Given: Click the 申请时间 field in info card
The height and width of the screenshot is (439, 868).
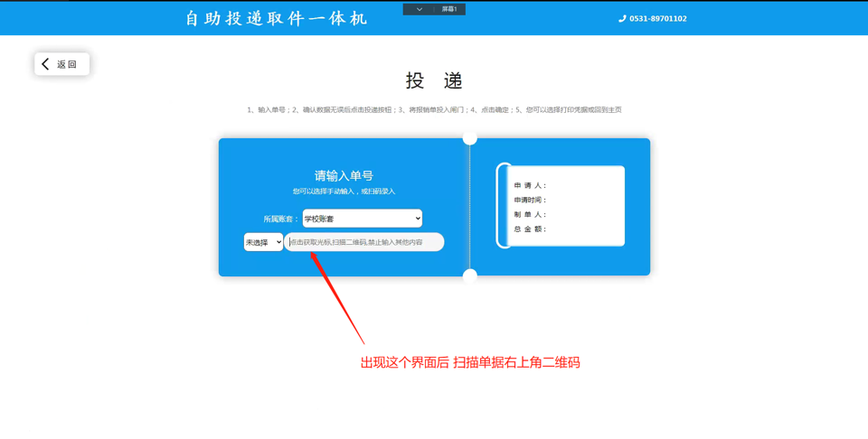Looking at the screenshot, I should coord(531,200).
